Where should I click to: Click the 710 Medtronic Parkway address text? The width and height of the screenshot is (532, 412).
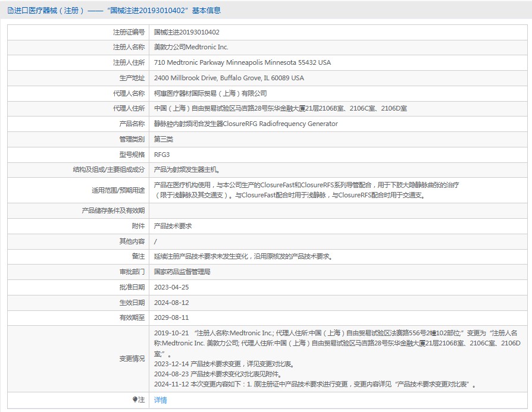click(x=242, y=62)
